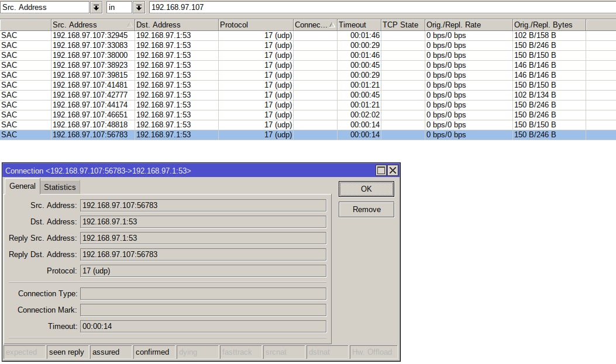Sort by Connection mark column header
Screen dimensions: 616x364
(315, 25)
